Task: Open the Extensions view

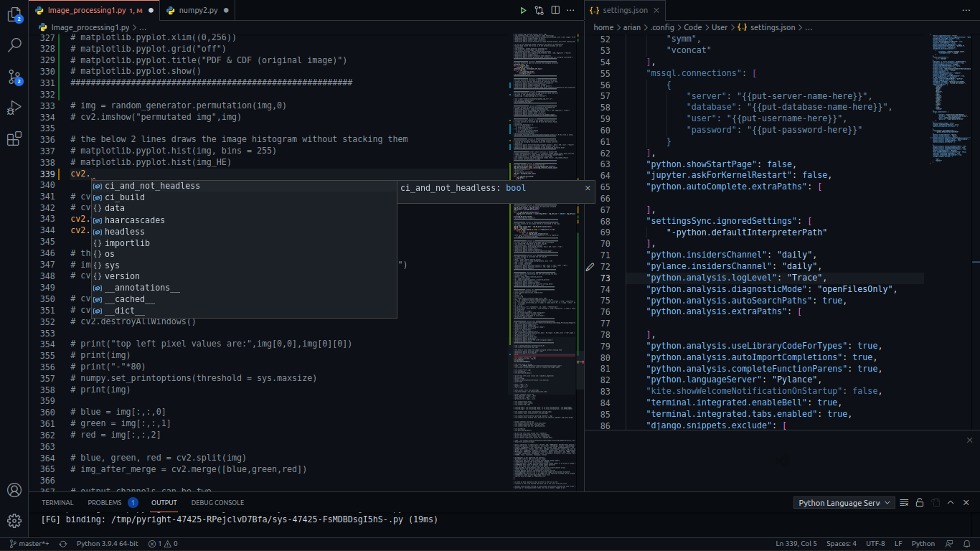Action: 14,139
